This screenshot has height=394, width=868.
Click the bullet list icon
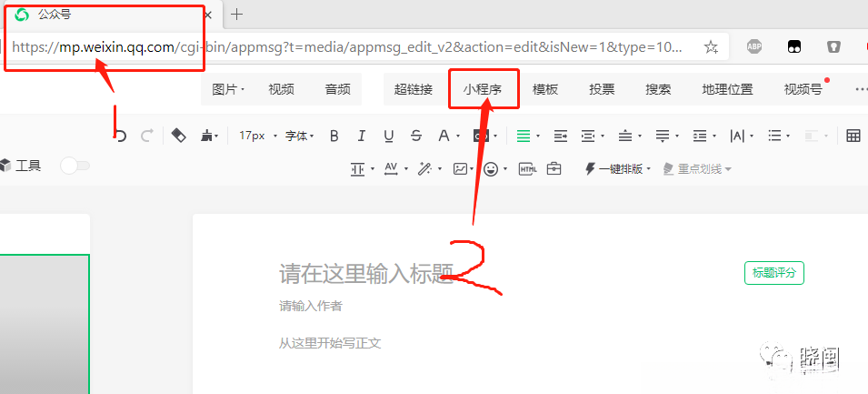pos(775,136)
